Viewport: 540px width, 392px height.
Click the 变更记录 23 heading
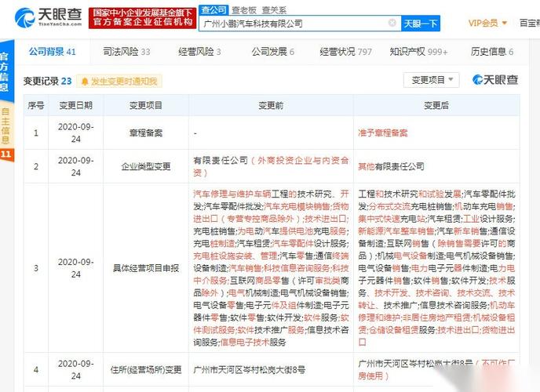pos(48,82)
